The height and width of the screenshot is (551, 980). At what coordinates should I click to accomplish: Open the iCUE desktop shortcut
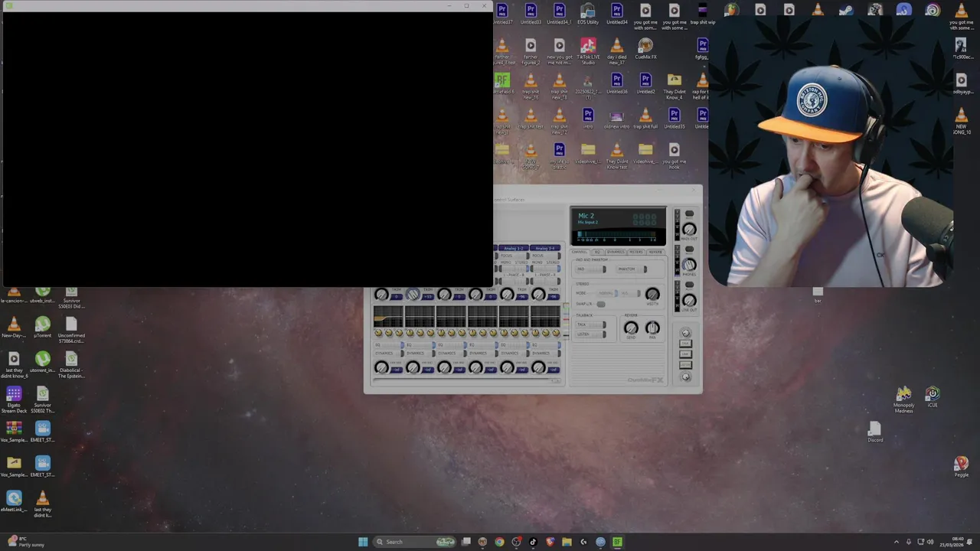click(x=933, y=397)
